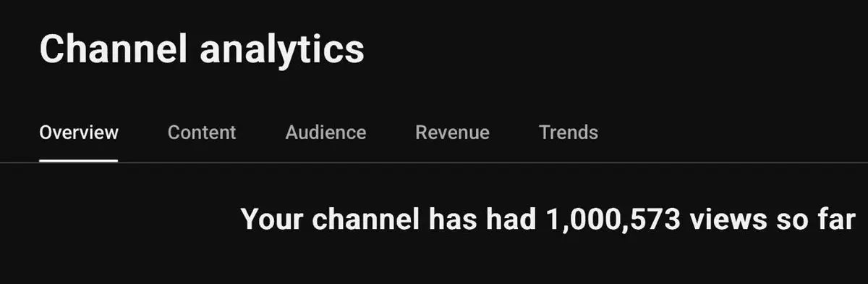This screenshot has width=868, height=284.
Task: Open the Audience tab
Action: (x=325, y=133)
